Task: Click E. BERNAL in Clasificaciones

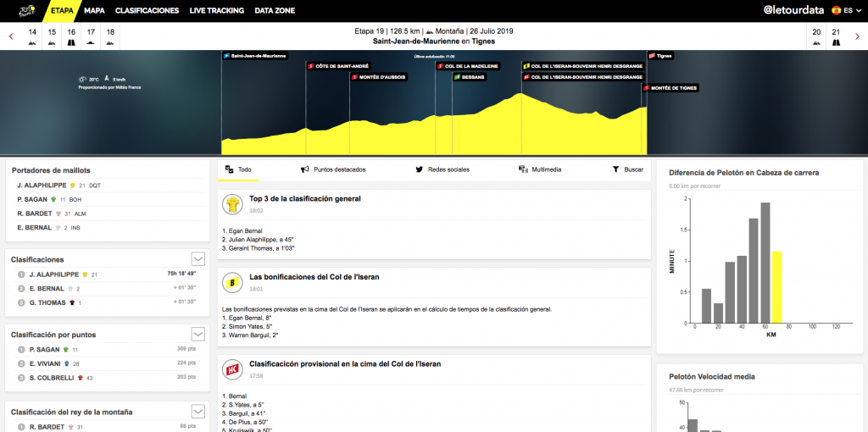Action: coord(47,289)
